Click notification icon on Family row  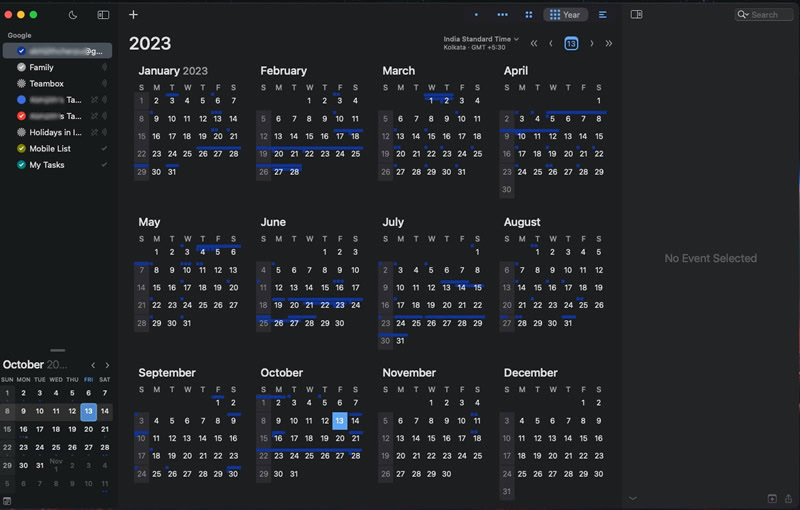click(104, 67)
